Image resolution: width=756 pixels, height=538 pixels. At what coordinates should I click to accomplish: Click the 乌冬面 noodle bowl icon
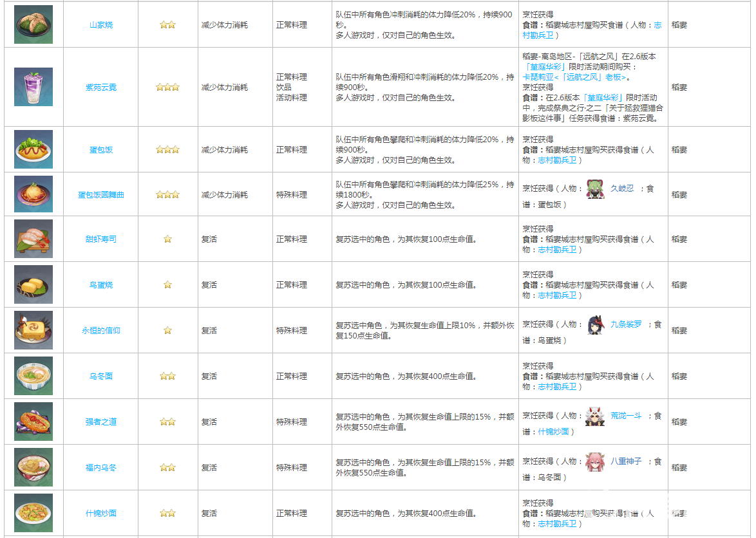(33, 376)
